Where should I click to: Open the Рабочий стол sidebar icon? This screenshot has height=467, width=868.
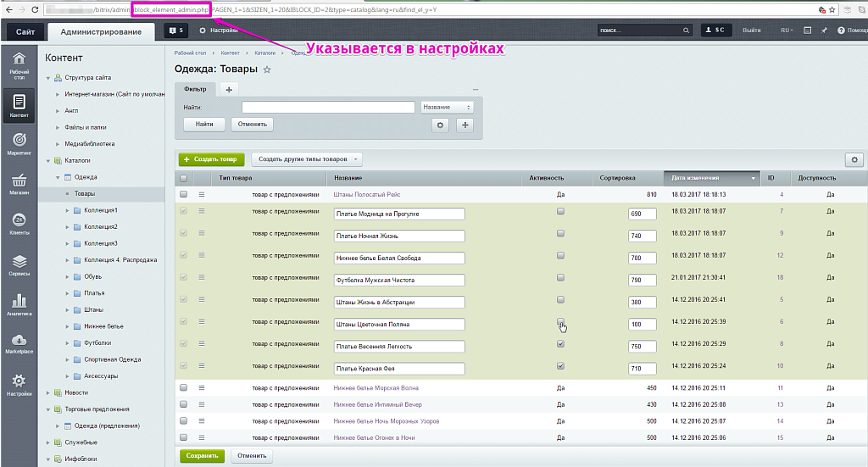(19, 64)
